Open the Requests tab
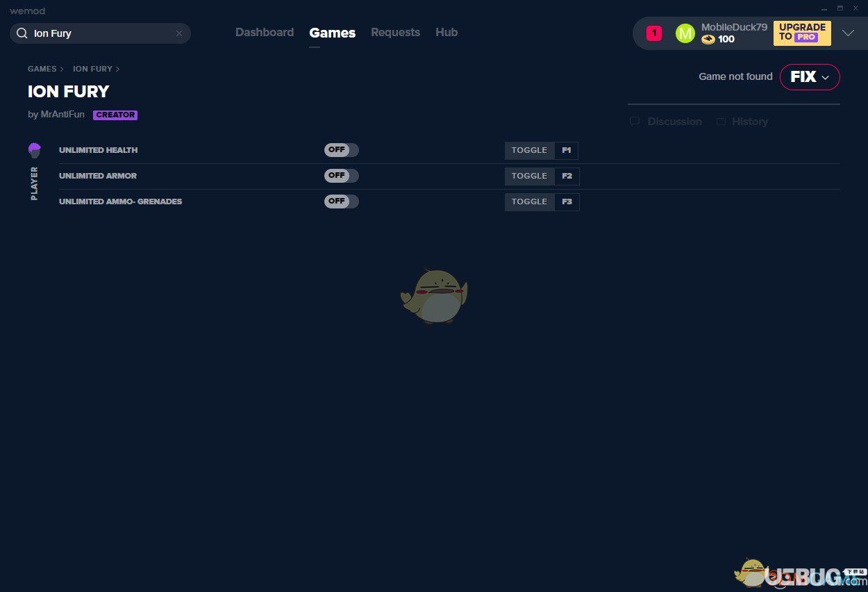Viewport: 868px width, 592px height. tap(395, 33)
